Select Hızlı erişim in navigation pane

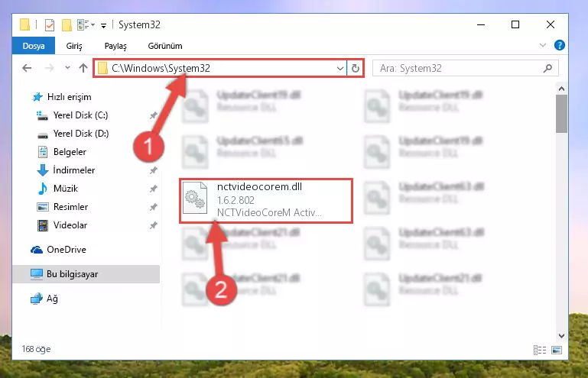(62, 97)
